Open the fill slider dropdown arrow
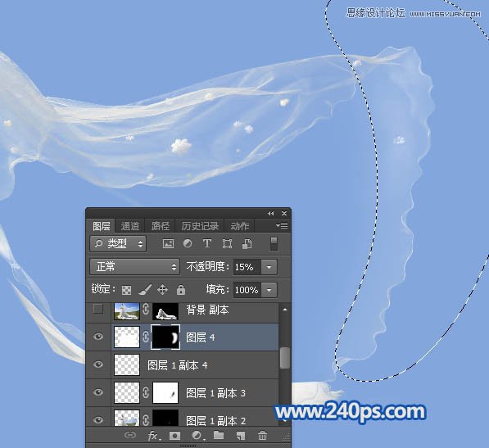 coord(269,290)
